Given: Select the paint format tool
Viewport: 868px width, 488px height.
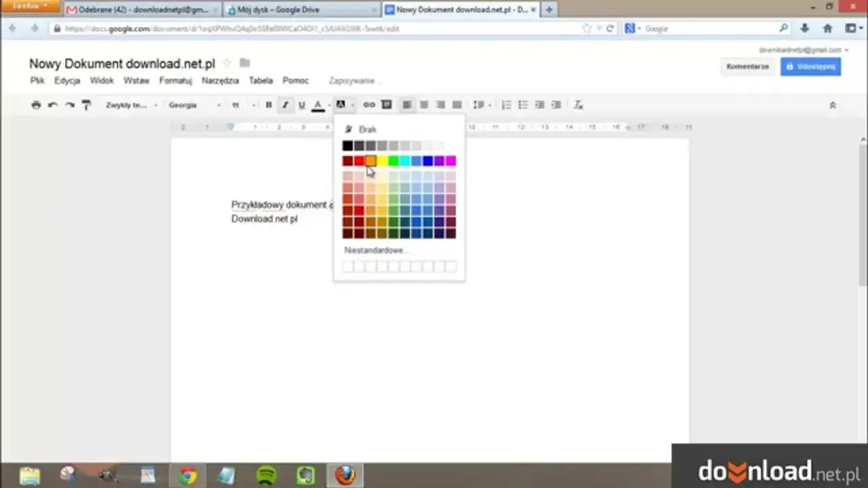Looking at the screenshot, I should coord(86,105).
